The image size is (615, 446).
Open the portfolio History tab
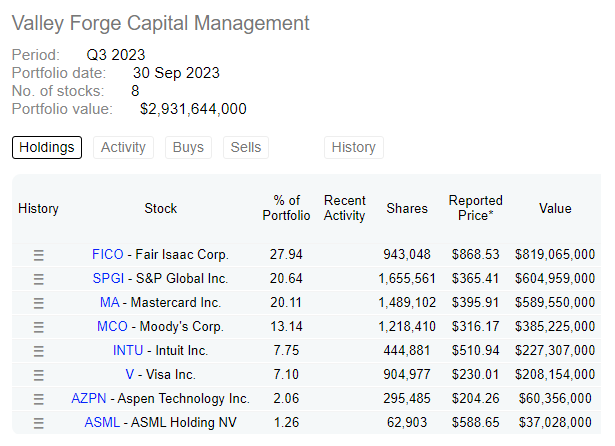(353, 148)
